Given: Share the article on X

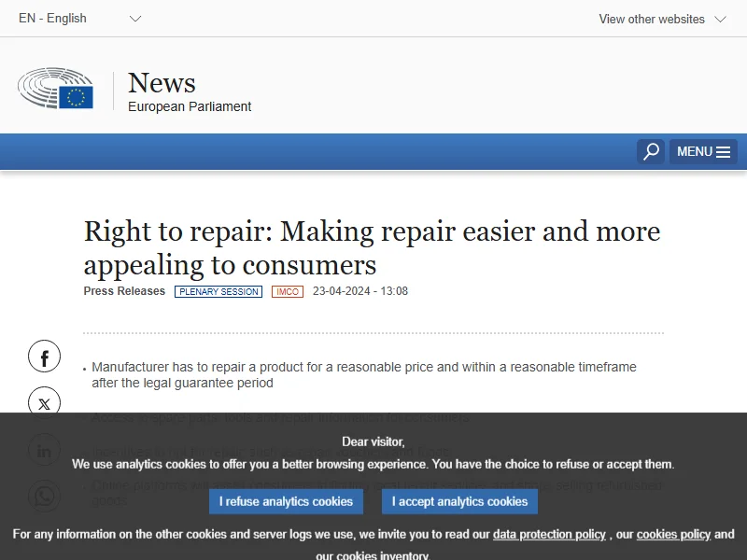Looking at the screenshot, I should point(44,403).
